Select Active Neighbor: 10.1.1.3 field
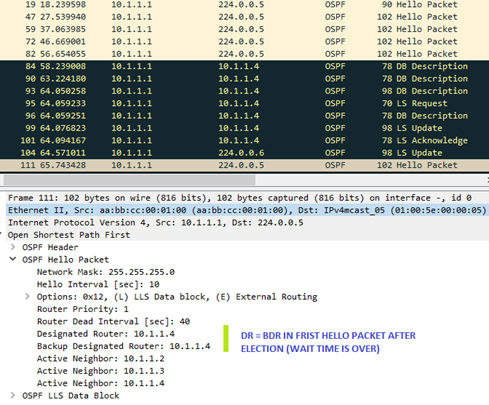 [x=101, y=371]
